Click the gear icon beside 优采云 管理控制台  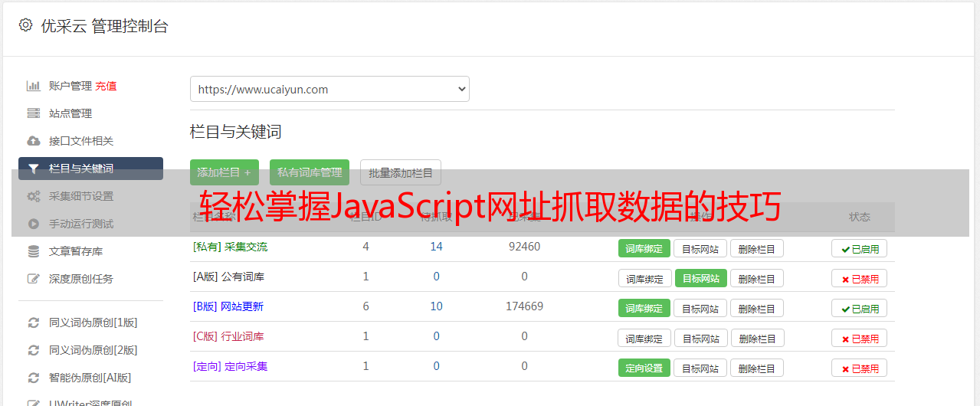pos(25,25)
